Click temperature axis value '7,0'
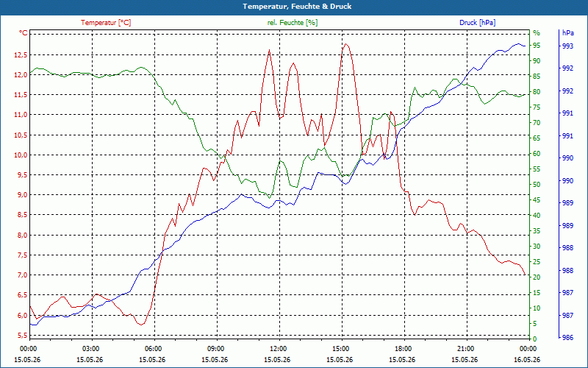 coord(22,275)
